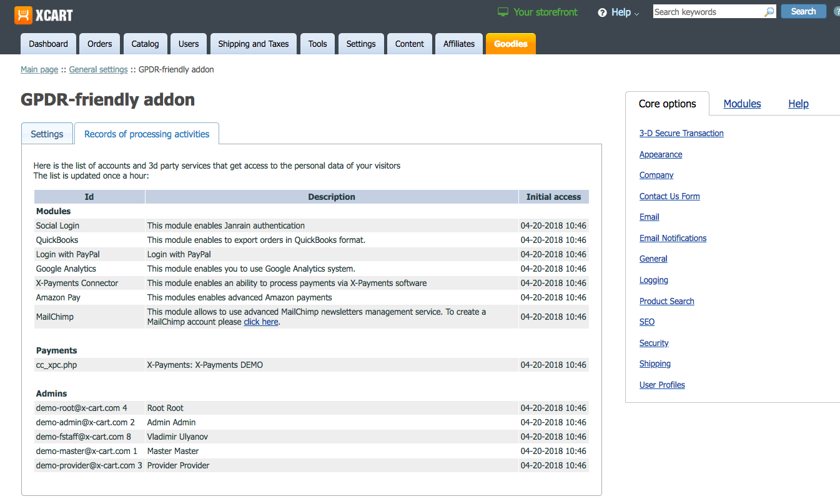Screen dimensions: 840x504
Task: Click the Description column header
Action: [332, 197]
